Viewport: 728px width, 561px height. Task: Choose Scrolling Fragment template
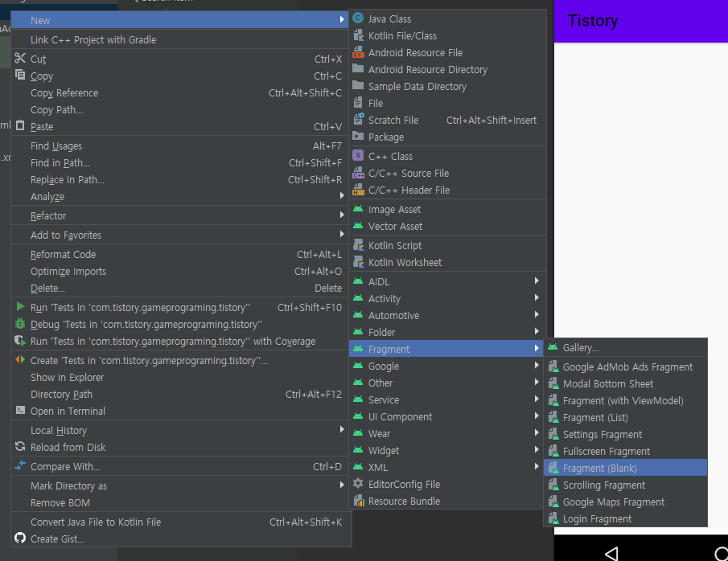coord(625,485)
